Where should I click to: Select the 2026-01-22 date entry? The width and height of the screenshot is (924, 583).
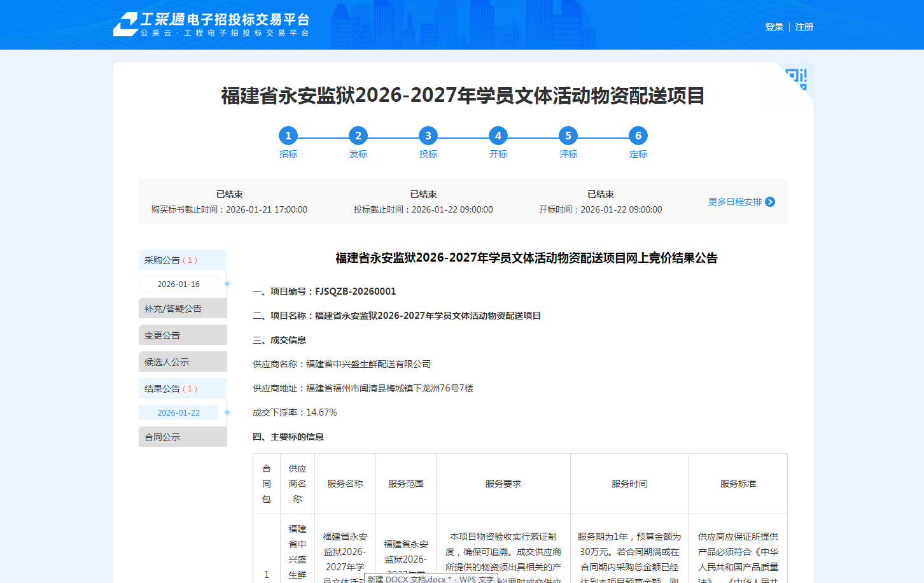(x=179, y=413)
